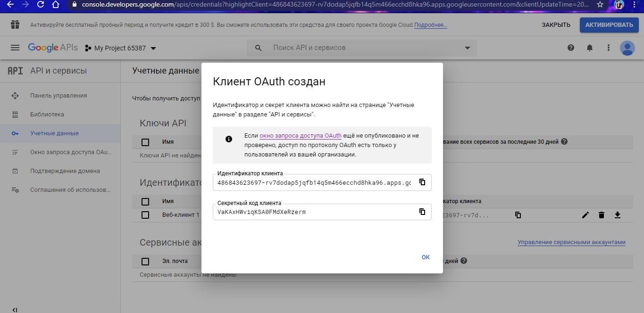Image resolution: width=644 pixels, height=313 pixels.
Task: Open the Подробнее link in the banner
Action: pos(431,25)
